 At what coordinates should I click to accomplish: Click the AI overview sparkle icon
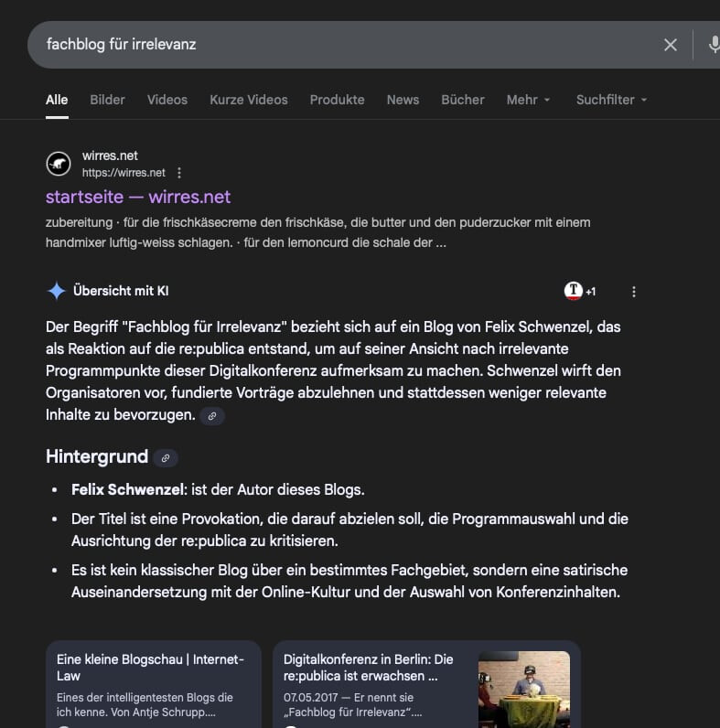[x=56, y=291]
